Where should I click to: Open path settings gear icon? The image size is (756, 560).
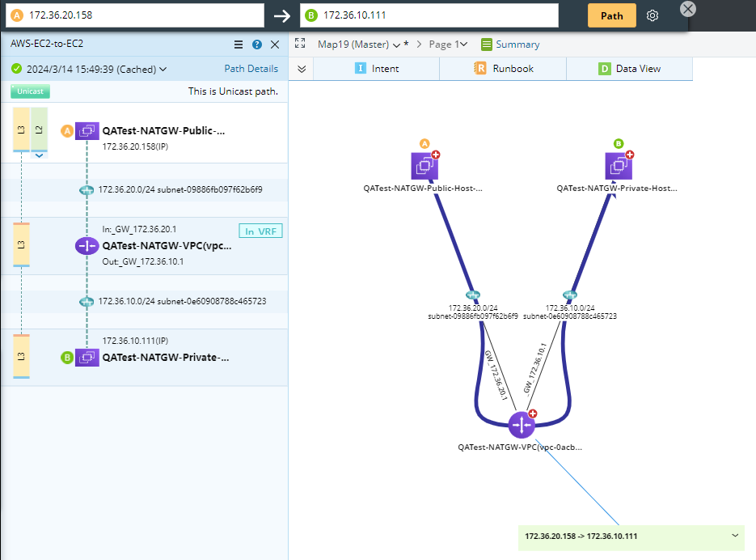[653, 15]
